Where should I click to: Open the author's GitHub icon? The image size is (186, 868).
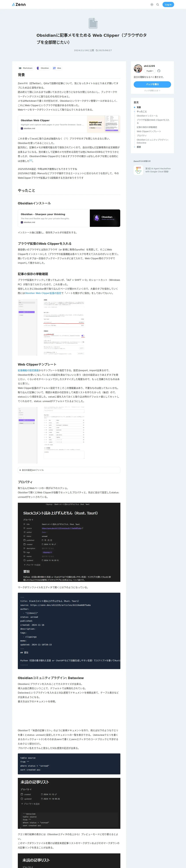(159, 71)
